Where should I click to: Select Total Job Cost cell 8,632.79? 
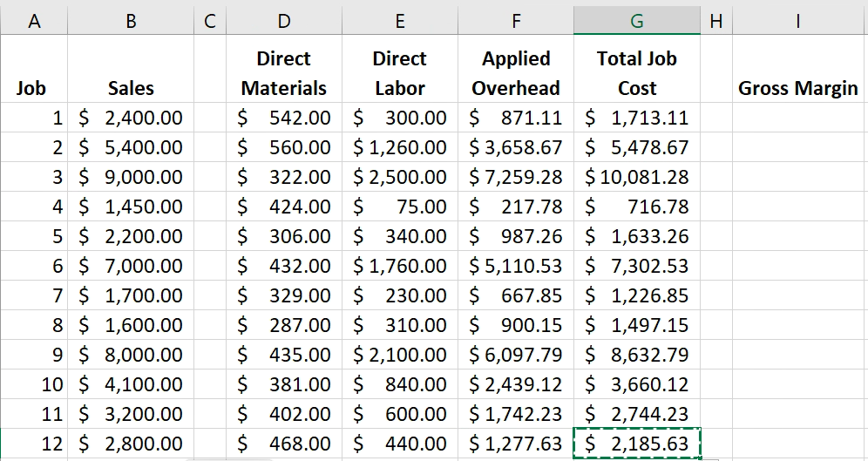[x=637, y=354]
